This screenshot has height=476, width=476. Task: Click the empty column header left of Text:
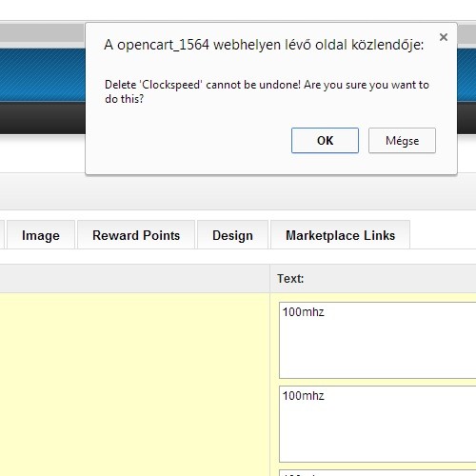[x=135, y=278]
